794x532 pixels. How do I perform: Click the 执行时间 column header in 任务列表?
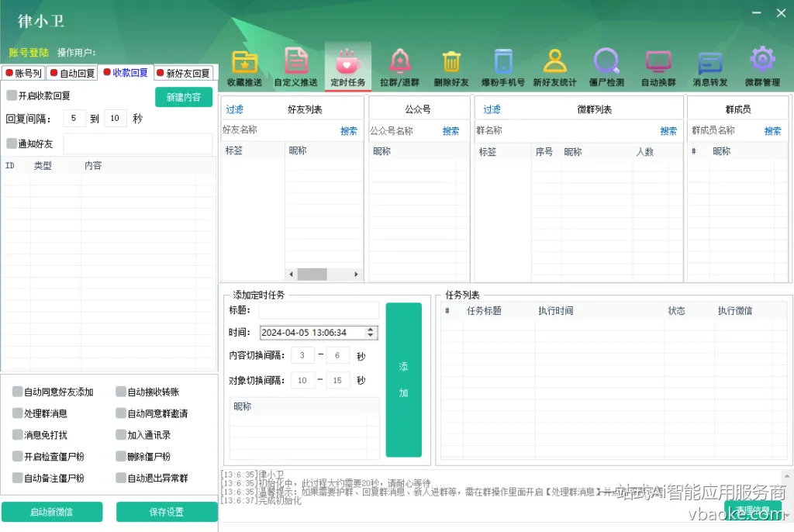tap(555, 310)
